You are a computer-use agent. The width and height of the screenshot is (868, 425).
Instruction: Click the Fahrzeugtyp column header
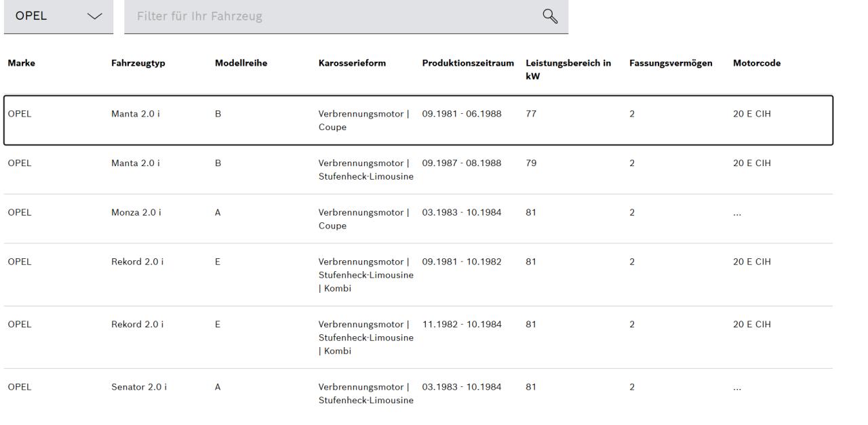tap(138, 63)
